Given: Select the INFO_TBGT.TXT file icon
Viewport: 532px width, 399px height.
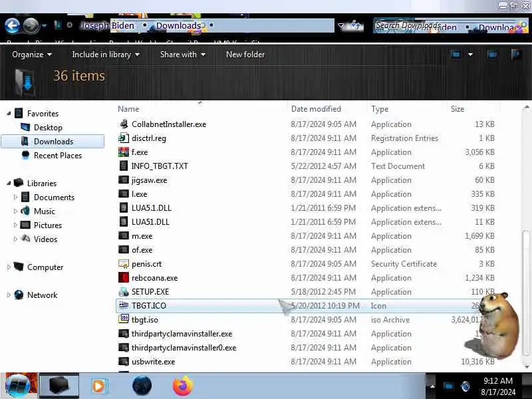Looking at the screenshot, I should [x=124, y=166].
